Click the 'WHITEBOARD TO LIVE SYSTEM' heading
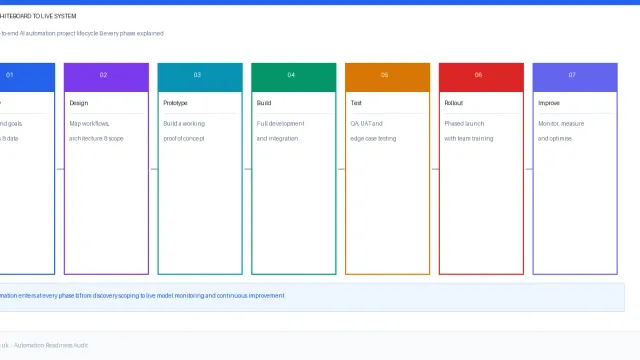 coord(38,16)
